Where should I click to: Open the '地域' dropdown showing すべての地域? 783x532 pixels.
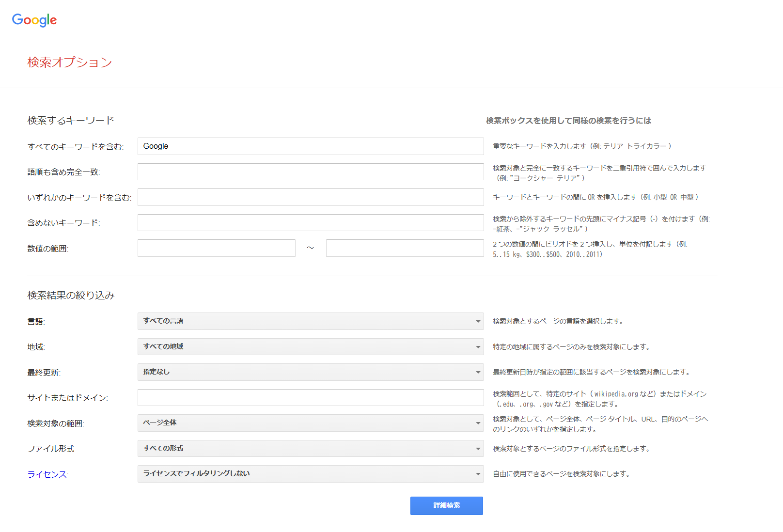pyautogui.click(x=311, y=346)
